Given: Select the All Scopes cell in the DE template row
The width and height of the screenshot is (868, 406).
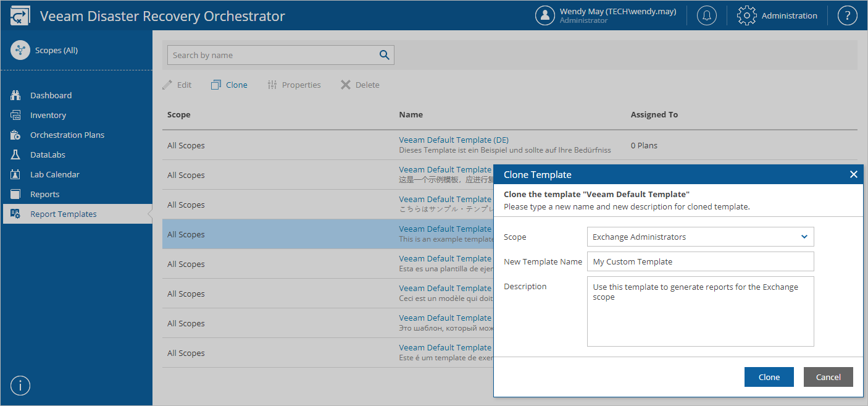Looking at the screenshot, I should click(186, 145).
